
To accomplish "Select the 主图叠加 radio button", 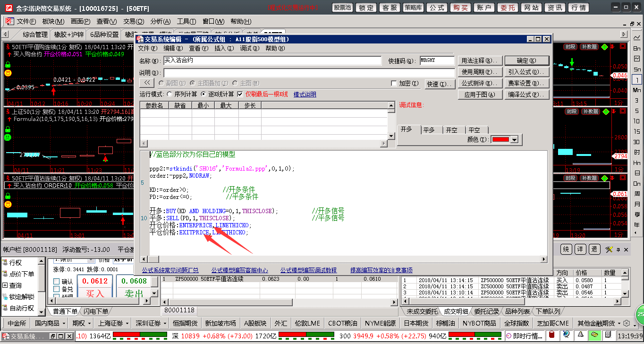I will (192, 83).
